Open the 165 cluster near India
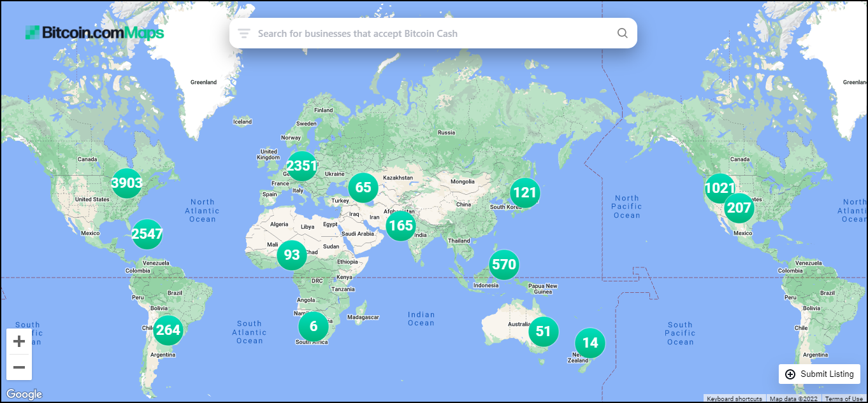 (401, 225)
